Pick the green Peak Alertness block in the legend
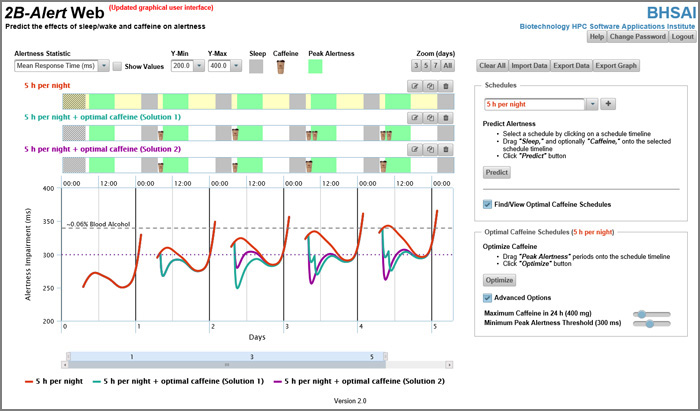 [x=315, y=66]
